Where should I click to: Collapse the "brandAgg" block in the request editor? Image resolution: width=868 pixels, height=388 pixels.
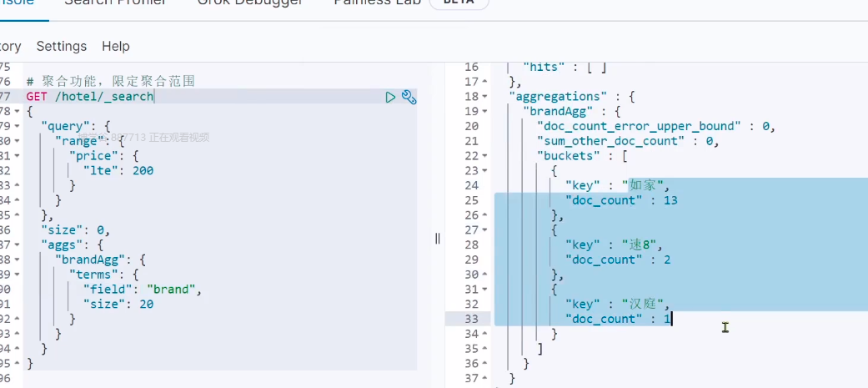pyautogui.click(x=18, y=260)
